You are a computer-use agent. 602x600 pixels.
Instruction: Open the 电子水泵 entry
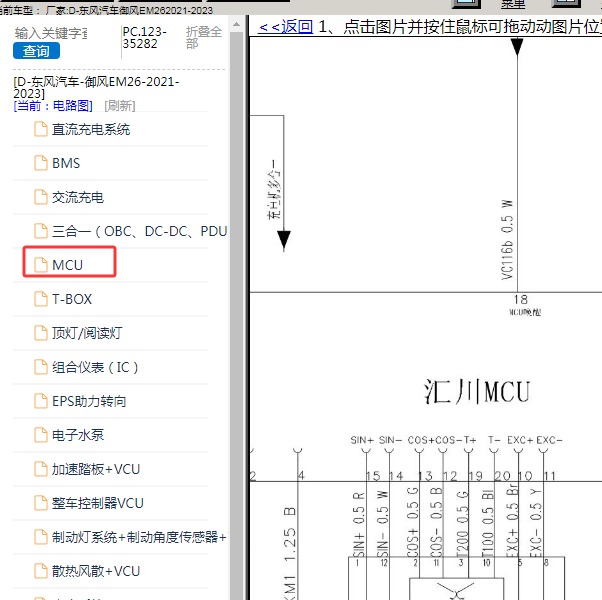78,435
